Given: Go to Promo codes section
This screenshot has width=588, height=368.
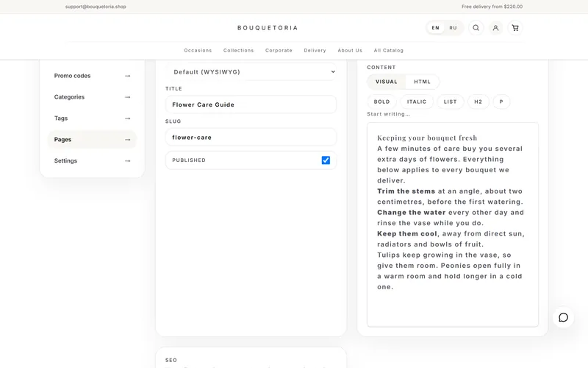Looking at the screenshot, I should tap(93, 76).
